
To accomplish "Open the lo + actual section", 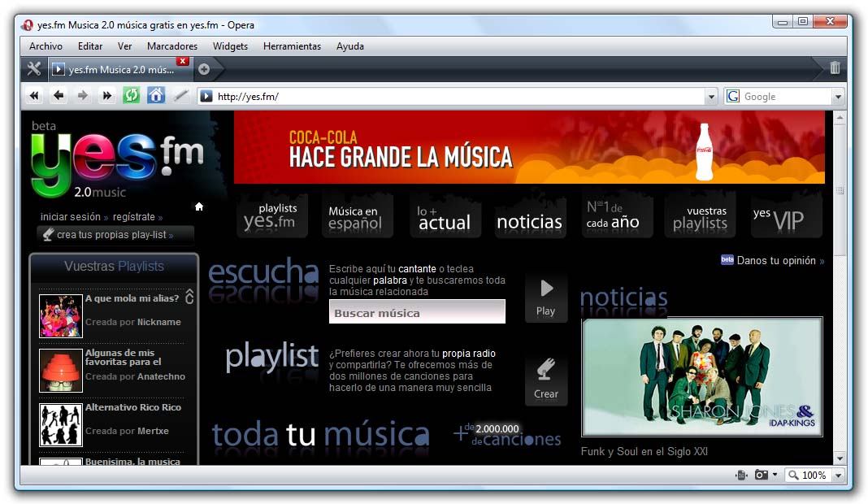I will click(445, 216).
